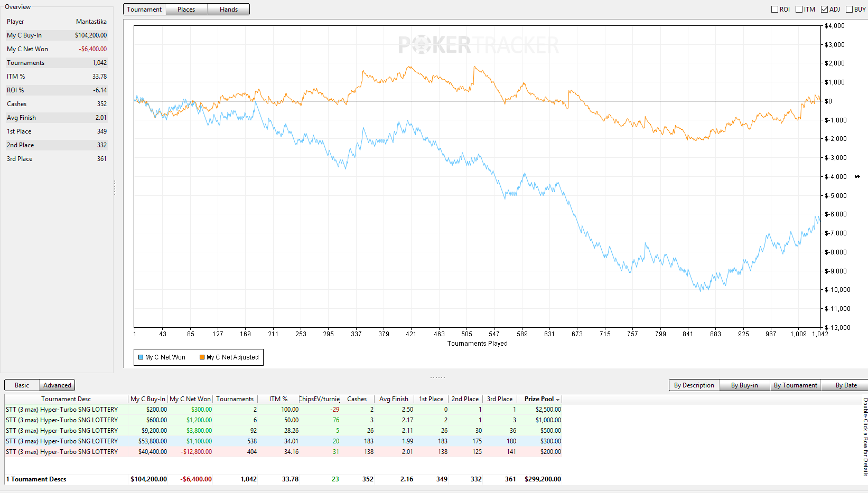
Task: Group results By Buy-in
Action: click(744, 385)
